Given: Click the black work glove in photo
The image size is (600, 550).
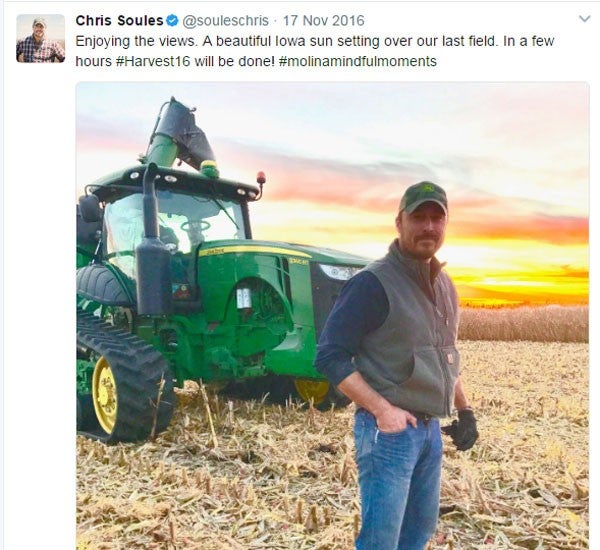Looking at the screenshot, I should tap(462, 428).
